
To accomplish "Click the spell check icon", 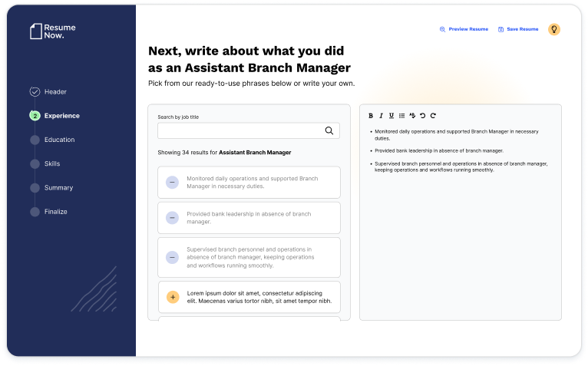I will click(412, 116).
